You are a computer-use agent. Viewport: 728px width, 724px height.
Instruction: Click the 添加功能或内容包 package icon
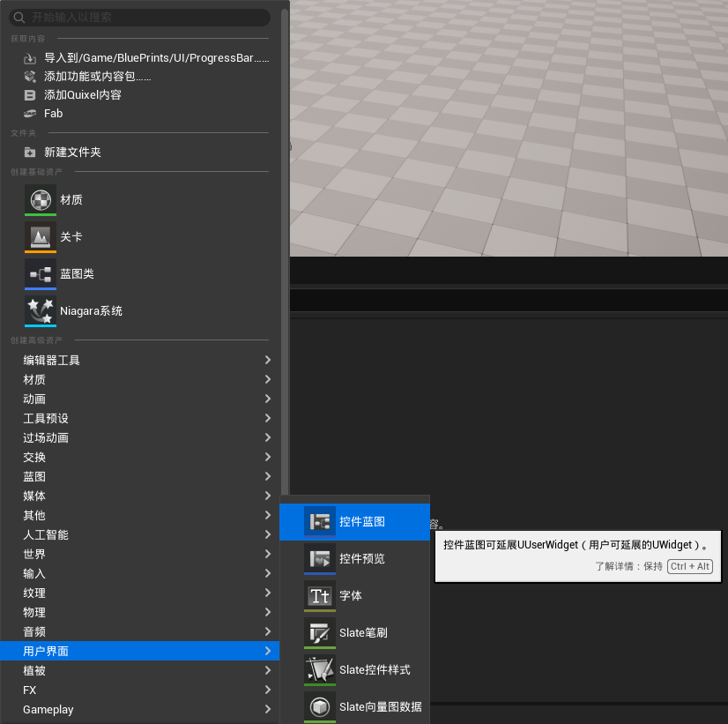coord(30,77)
